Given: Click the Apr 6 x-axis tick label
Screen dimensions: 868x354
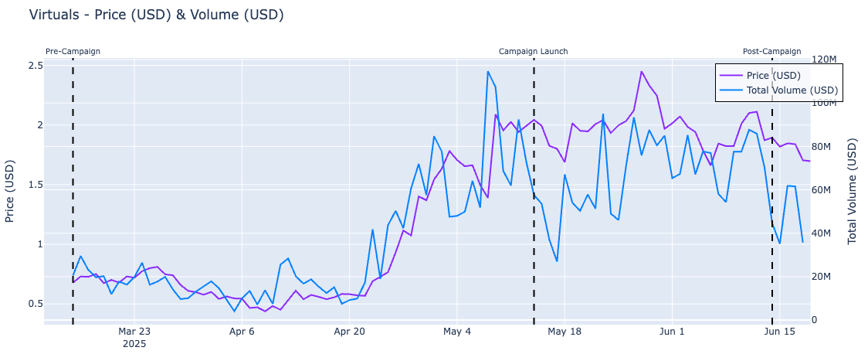Looking at the screenshot, I should coord(242,332).
